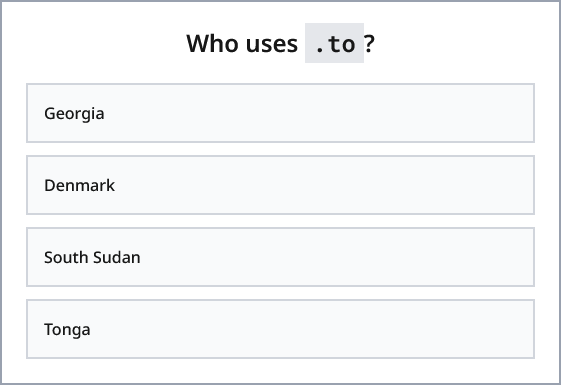Guess Denmark for the .to domain
The height and width of the screenshot is (385, 561).
(280, 185)
